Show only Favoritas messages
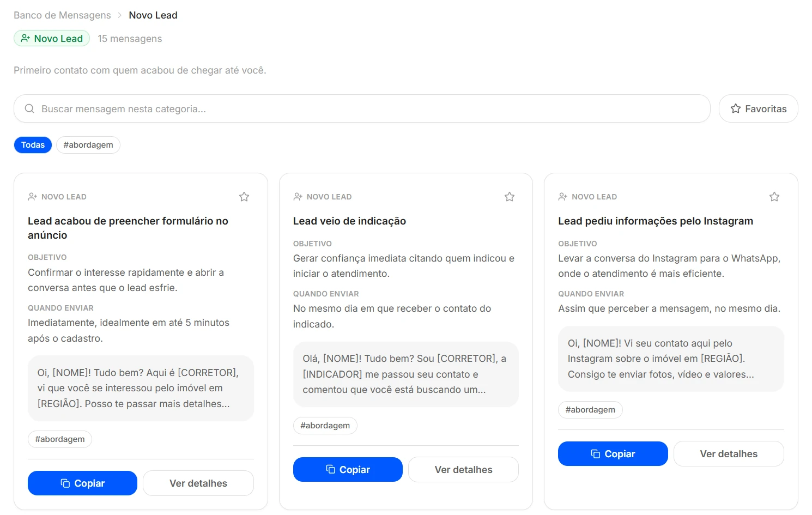The image size is (812, 515). (x=759, y=108)
